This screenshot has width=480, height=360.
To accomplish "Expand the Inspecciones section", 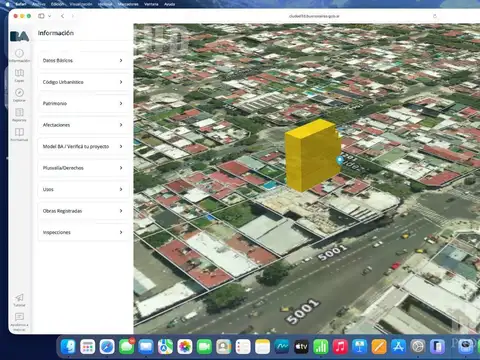I will pos(83,232).
